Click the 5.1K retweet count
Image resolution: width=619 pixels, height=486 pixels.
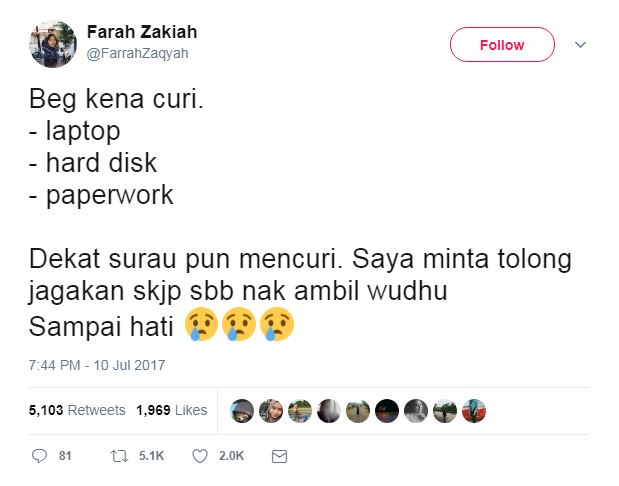pos(151,456)
